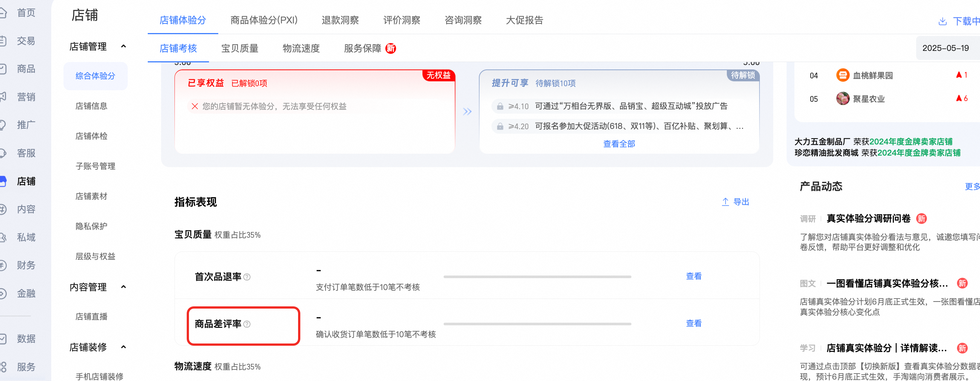Click help icon beside 首次品退率
Viewport: 980px width, 381px height.
point(247,277)
